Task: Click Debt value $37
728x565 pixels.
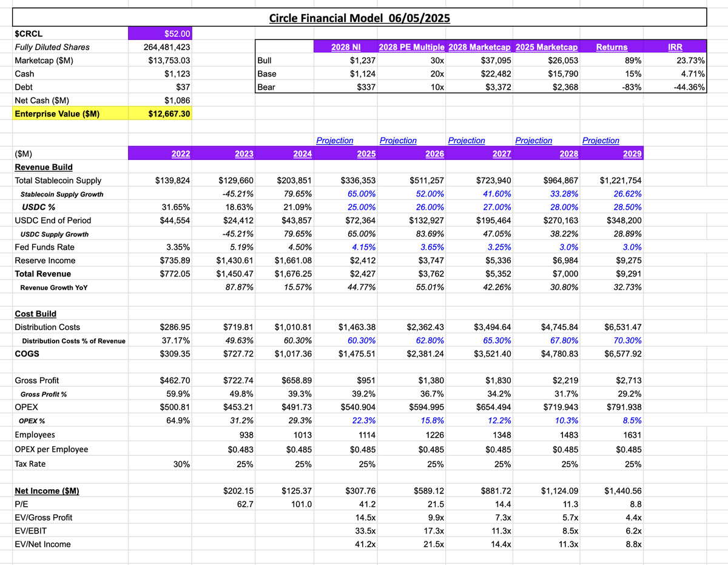Action: (x=183, y=87)
